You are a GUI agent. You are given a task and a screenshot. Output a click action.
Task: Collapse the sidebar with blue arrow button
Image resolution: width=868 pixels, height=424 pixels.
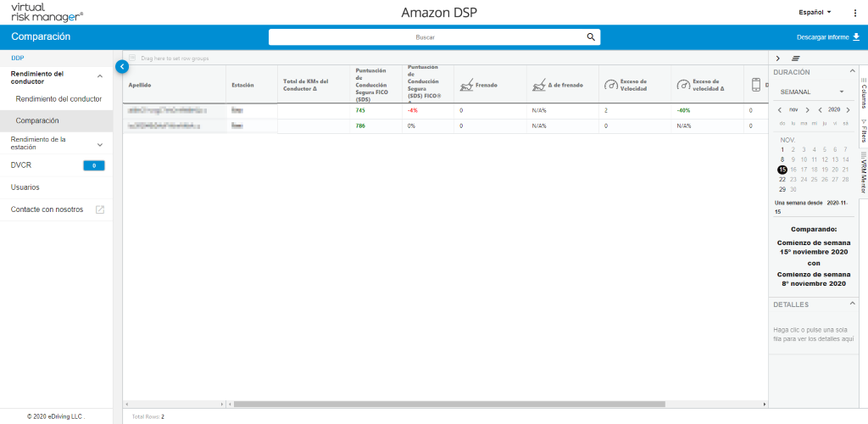click(x=122, y=66)
